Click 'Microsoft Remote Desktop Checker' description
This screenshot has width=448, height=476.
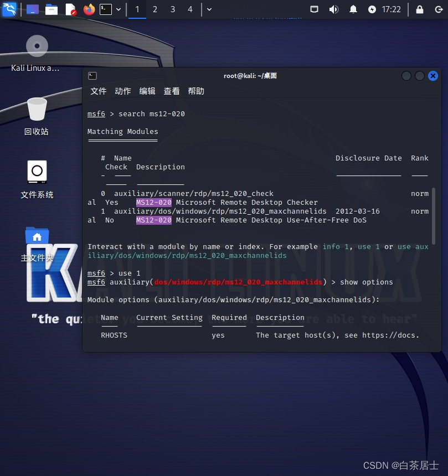246,202
